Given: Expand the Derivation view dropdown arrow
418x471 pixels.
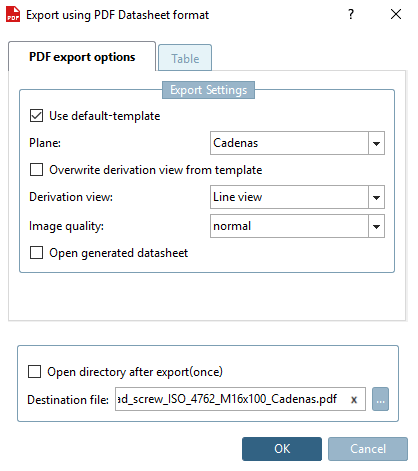Looking at the screenshot, I should click(x=376, y=197).
